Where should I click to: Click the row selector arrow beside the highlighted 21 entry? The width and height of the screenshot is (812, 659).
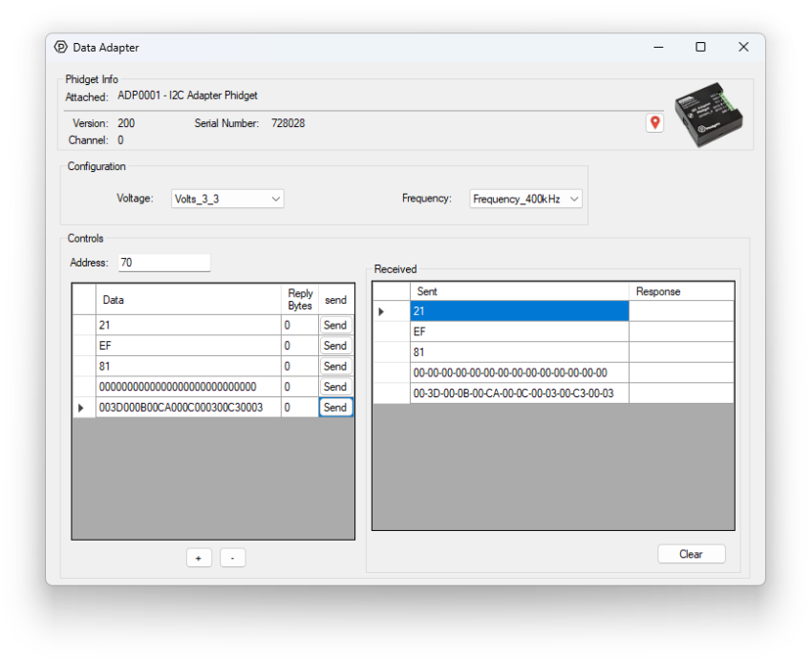coord(380,310)
